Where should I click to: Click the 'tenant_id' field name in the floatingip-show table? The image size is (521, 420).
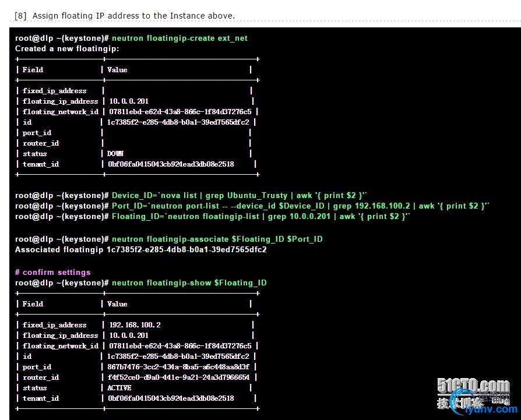41,398
